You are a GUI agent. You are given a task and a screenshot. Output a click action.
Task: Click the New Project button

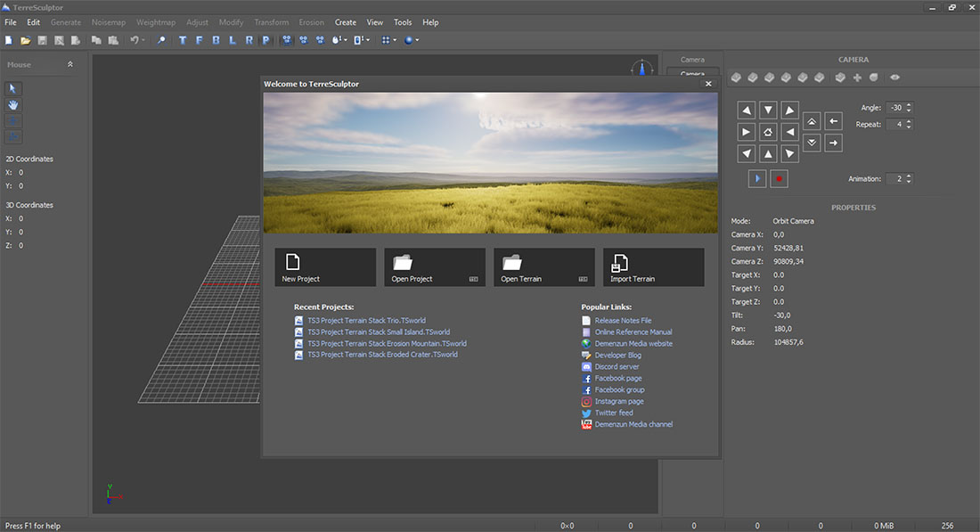click(x=325, y=267)
